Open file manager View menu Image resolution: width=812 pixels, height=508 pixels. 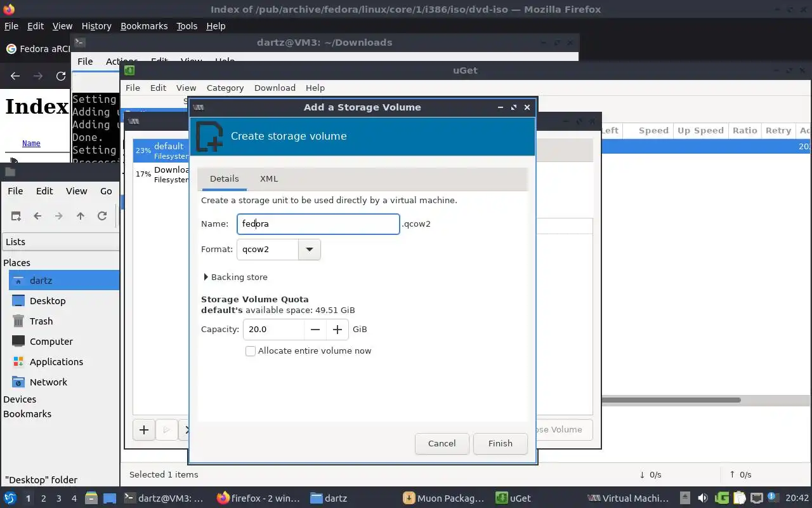(x=76, y=191)
